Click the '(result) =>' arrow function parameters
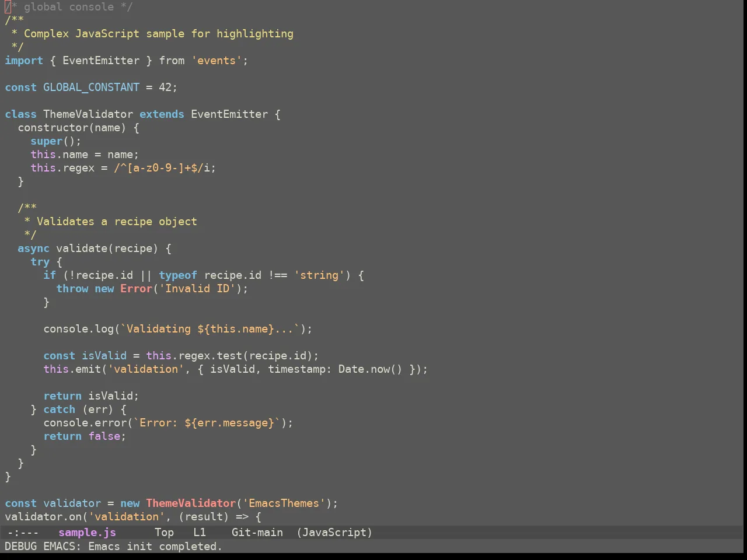 (214, 517)
